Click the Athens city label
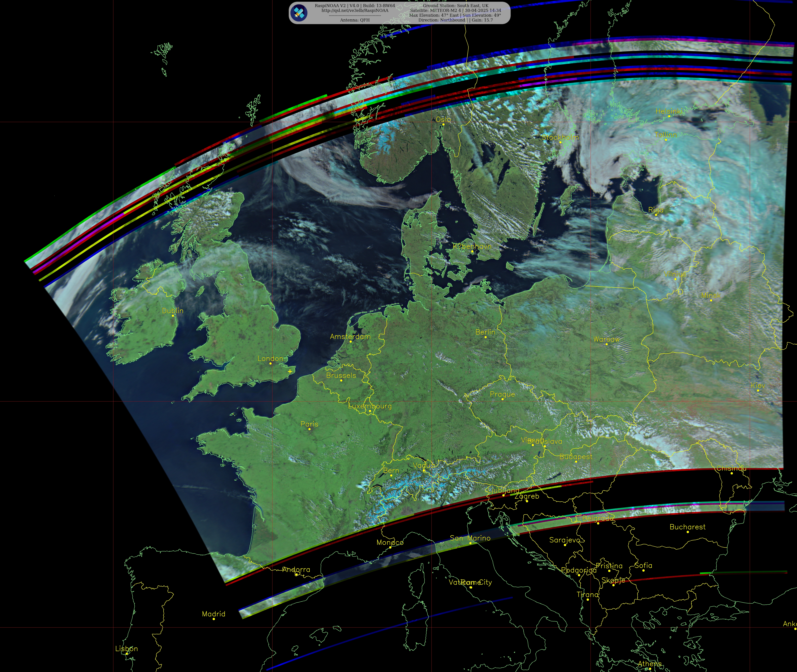 click(x=650, y=664)
